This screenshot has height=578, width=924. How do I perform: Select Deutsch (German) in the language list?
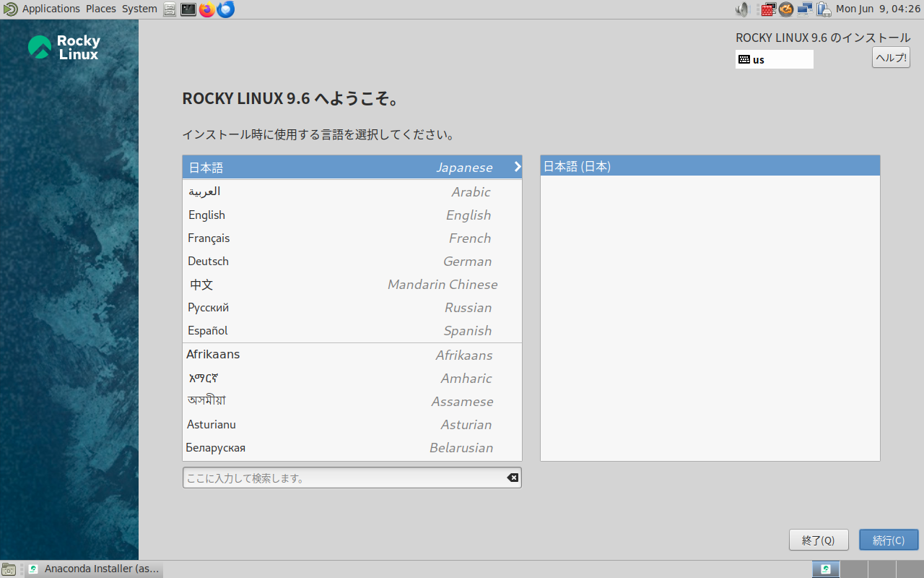click(352, 261)
